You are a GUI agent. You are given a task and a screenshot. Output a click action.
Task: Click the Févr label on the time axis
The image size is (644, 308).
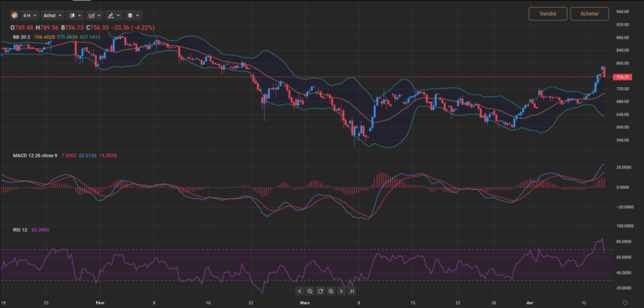point(100,302)
